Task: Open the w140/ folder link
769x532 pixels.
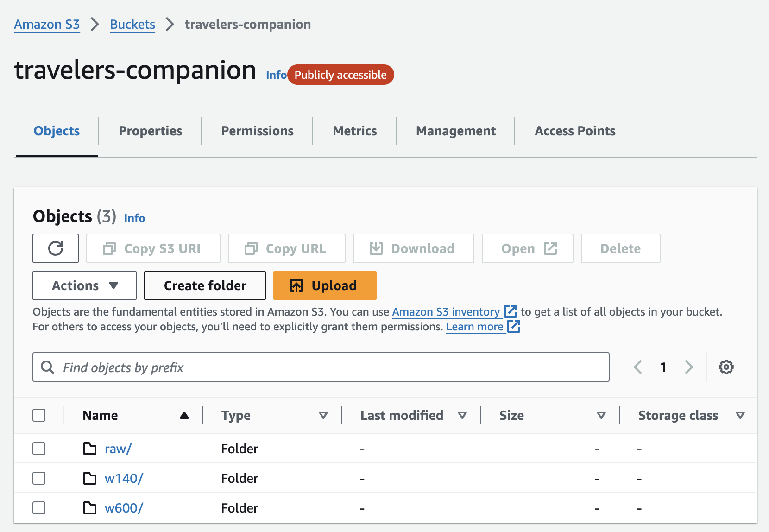Action: 124,478
